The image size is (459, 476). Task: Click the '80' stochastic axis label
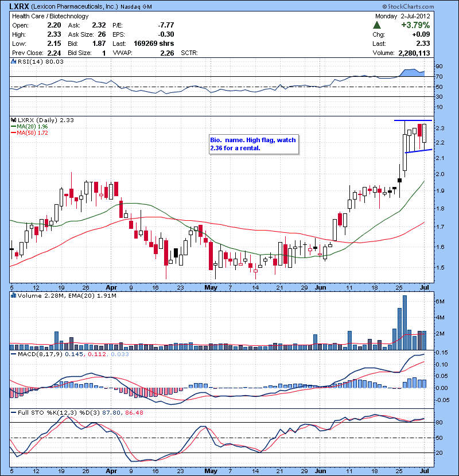tap(439, 422)
